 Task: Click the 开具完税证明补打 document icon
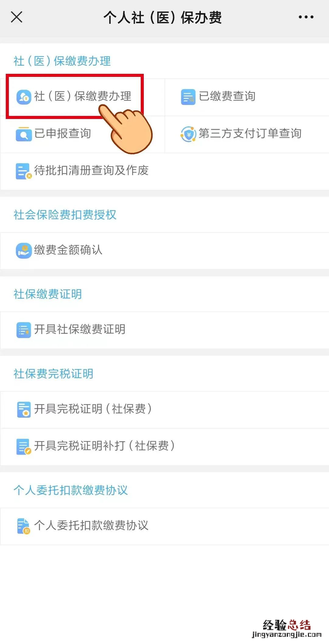tap(24, 446)
